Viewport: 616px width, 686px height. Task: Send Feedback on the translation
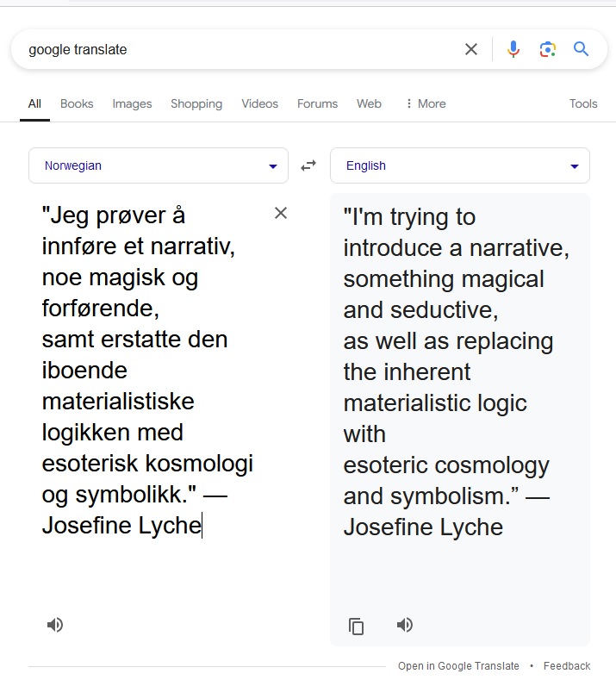tap(567, 666)
